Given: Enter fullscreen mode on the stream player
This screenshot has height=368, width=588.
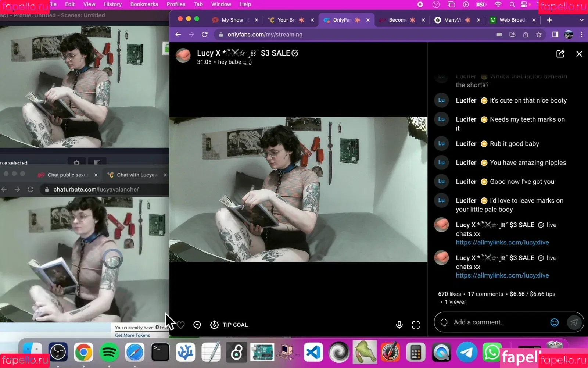Looking at the screenshot, I should (x=416, y=325).
